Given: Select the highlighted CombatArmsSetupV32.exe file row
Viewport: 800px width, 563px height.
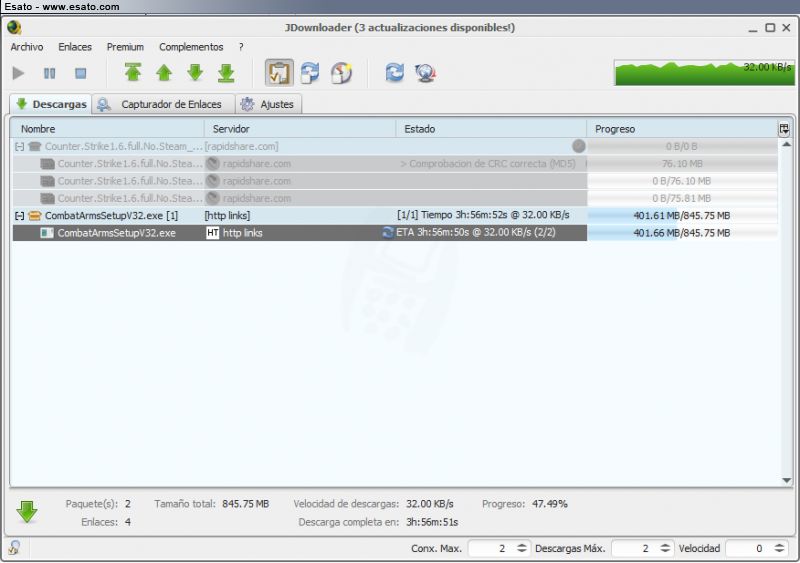Looking at the screenshot, I should (395, 233).
